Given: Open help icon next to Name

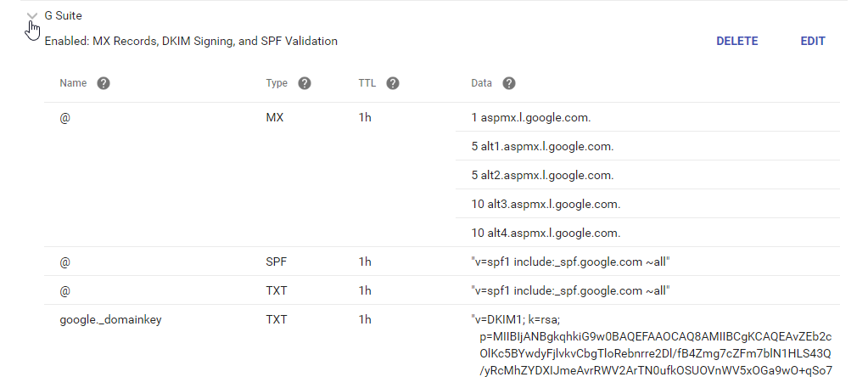Looking at the screenshot, I should [104, 83].
